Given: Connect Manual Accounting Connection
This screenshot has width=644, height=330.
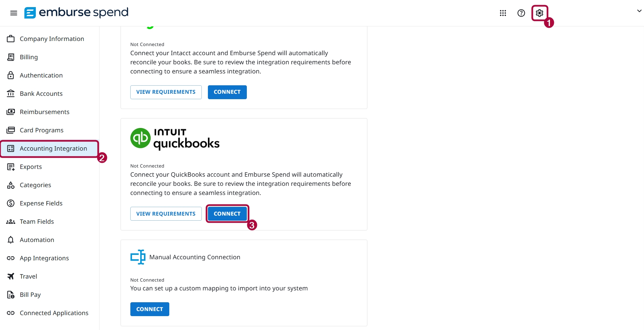Looking at the screenshot, I should tap(150, 309).
